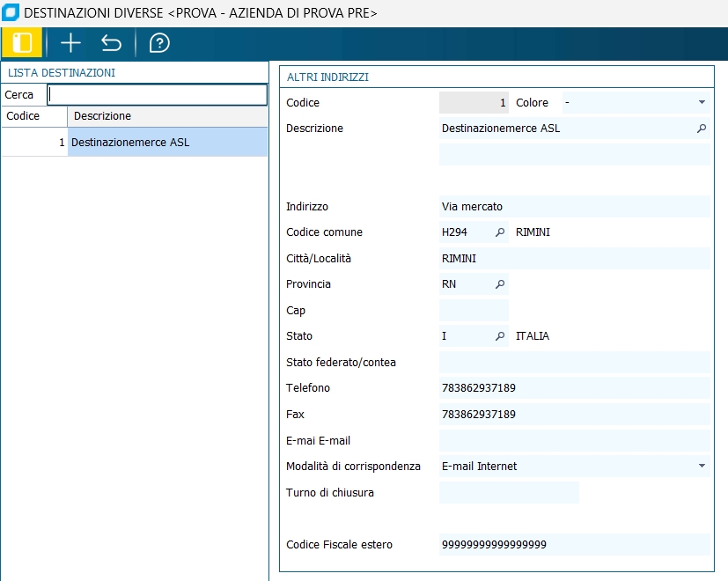The height and width of the screenshot is (581, 728).
Task: Click the empty Cap field
Action: click(x=474, y=311)
